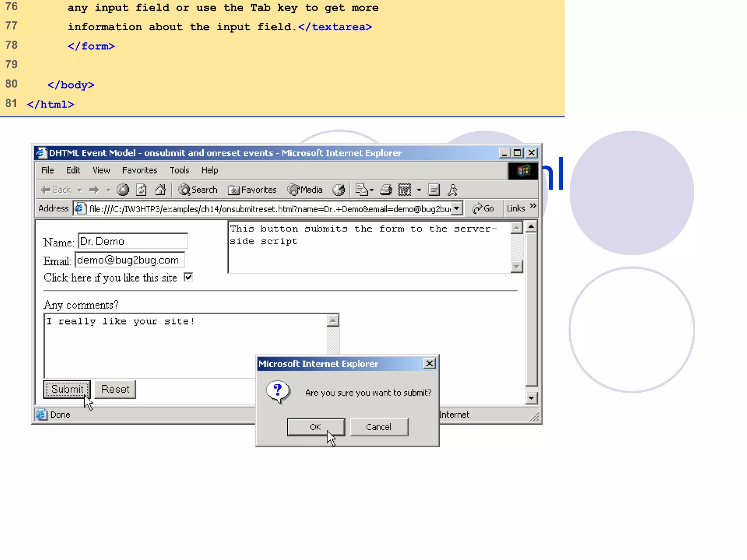
Task: Click the Email input field
Action: pos(129,260)
